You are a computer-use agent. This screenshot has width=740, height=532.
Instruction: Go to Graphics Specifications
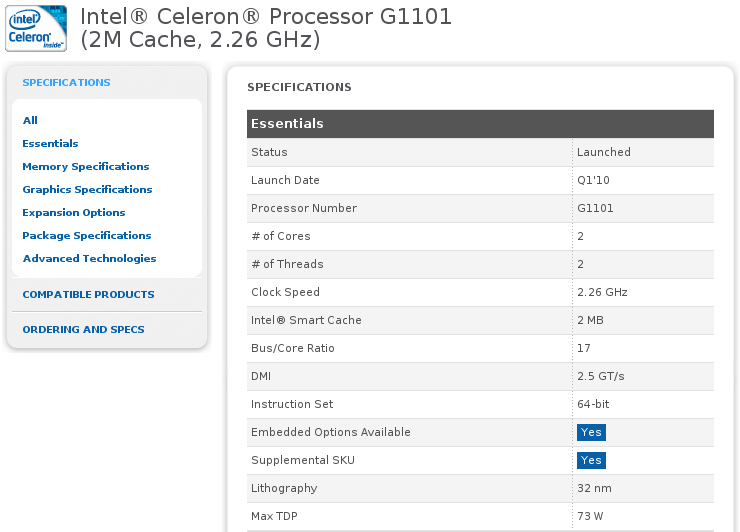coord(87,190)
